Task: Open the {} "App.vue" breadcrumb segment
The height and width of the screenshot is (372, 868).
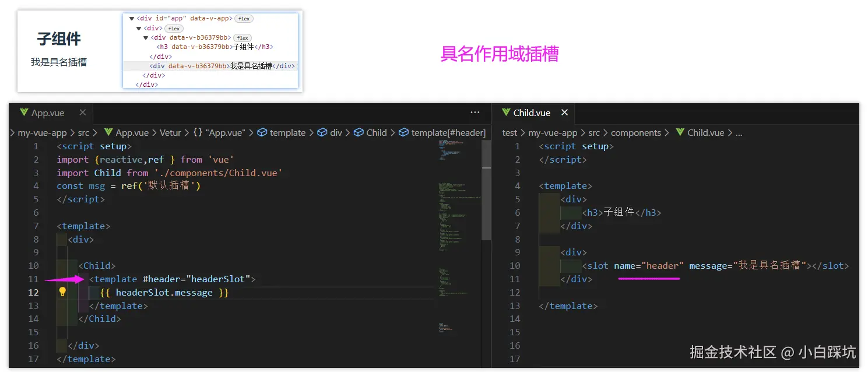Action: [x=219, y=132]
